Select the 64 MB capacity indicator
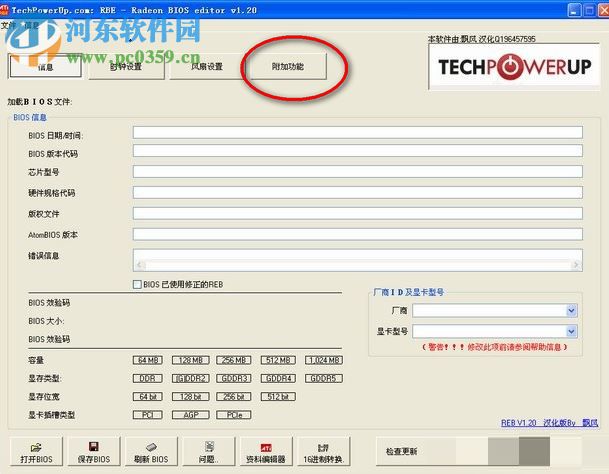Image resolution: width=609 pixels, height=474 pixels. pos(148,360)
